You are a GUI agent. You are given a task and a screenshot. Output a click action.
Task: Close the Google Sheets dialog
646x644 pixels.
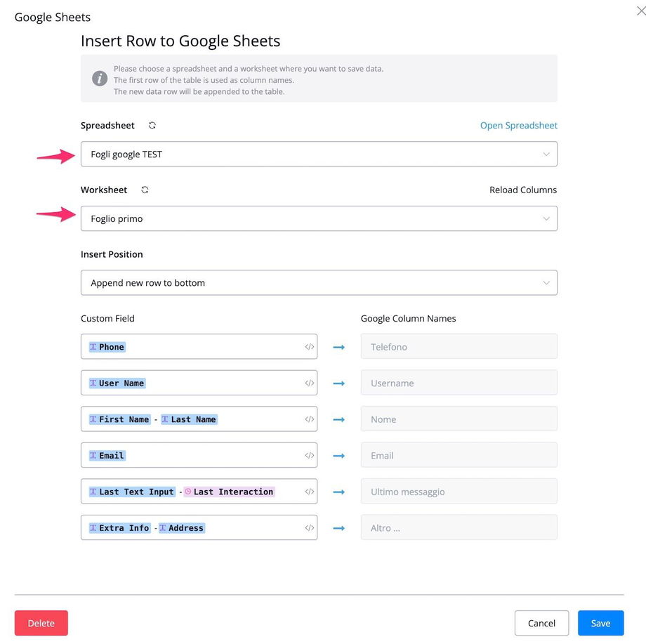[x=640, y=11]
